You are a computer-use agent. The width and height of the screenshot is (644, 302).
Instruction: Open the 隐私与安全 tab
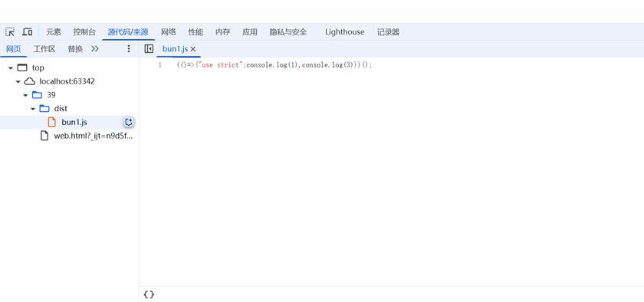(x=288, y=32)
